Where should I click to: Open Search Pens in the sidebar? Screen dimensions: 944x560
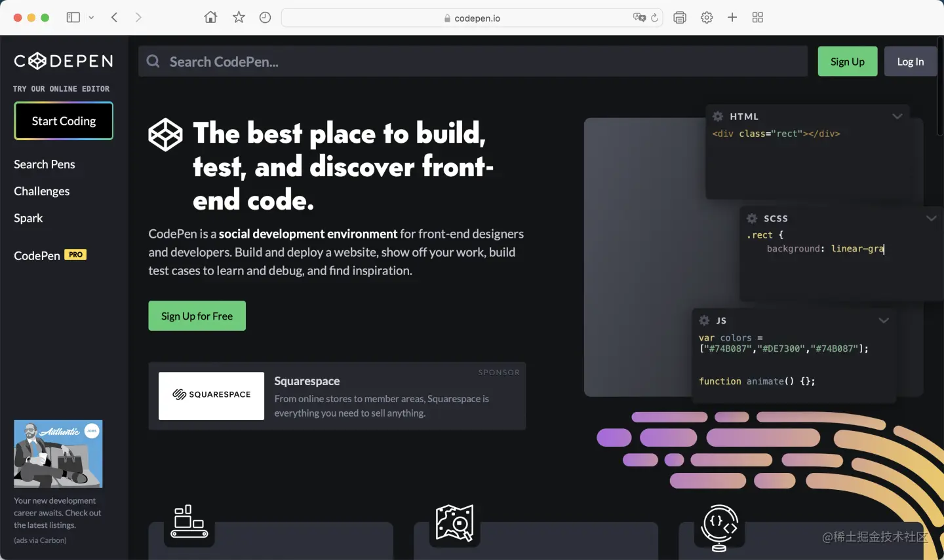(x=45, y=164)
